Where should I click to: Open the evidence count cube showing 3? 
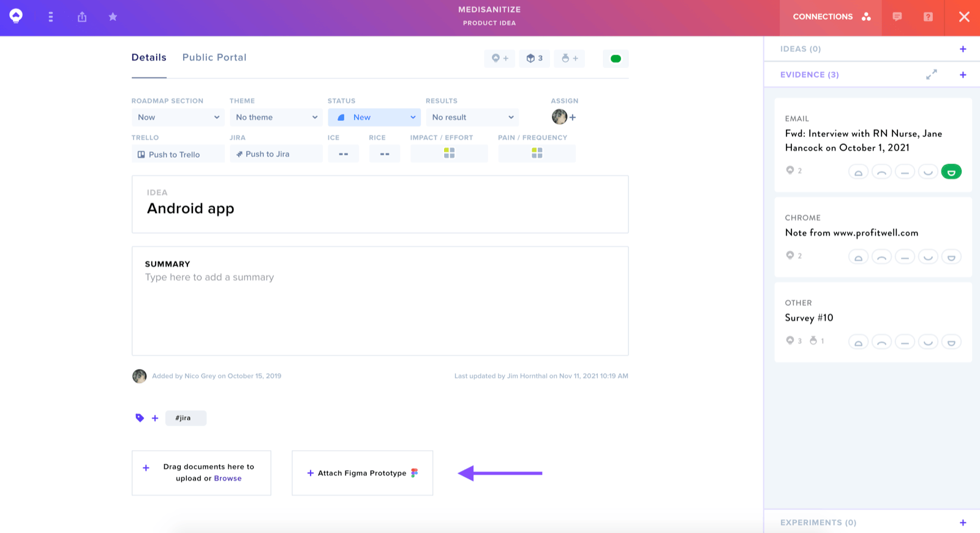(x=535, y=58)
